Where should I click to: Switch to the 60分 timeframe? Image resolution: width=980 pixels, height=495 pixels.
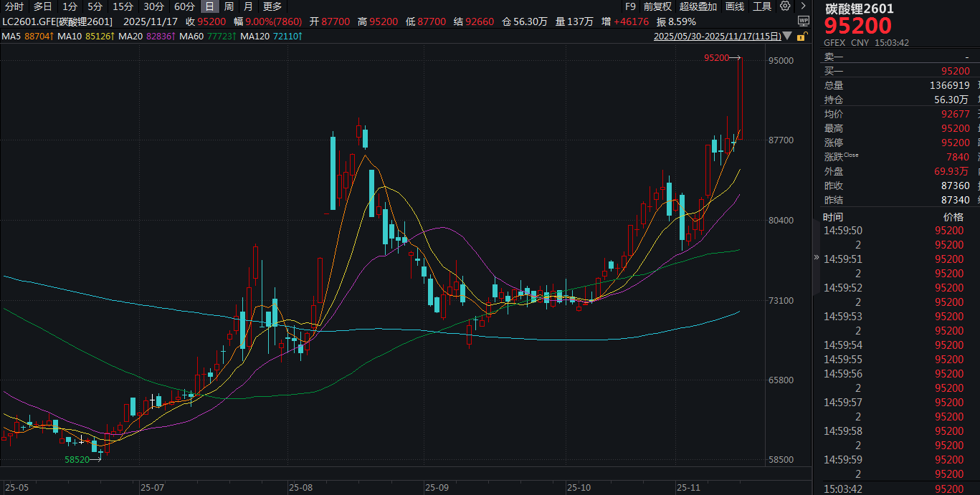(184, 6)
